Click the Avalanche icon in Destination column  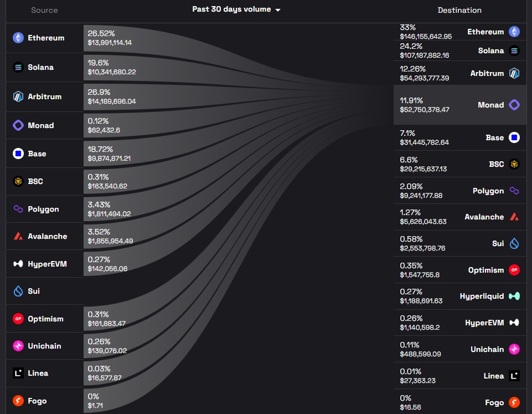point(514,217)
